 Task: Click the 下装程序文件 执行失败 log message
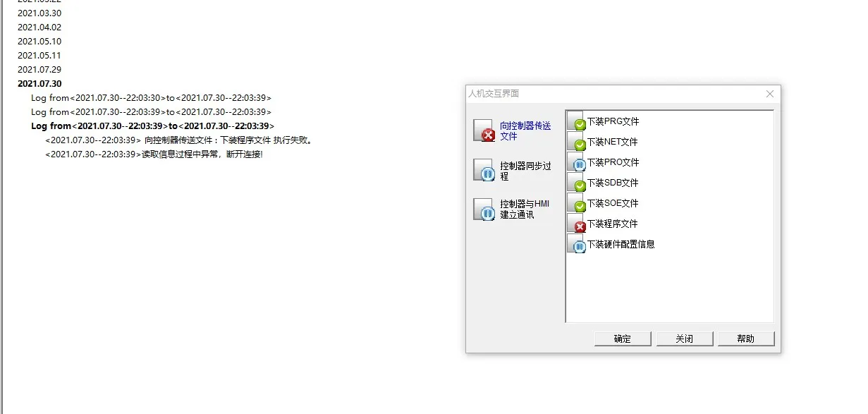click(179, 140)
